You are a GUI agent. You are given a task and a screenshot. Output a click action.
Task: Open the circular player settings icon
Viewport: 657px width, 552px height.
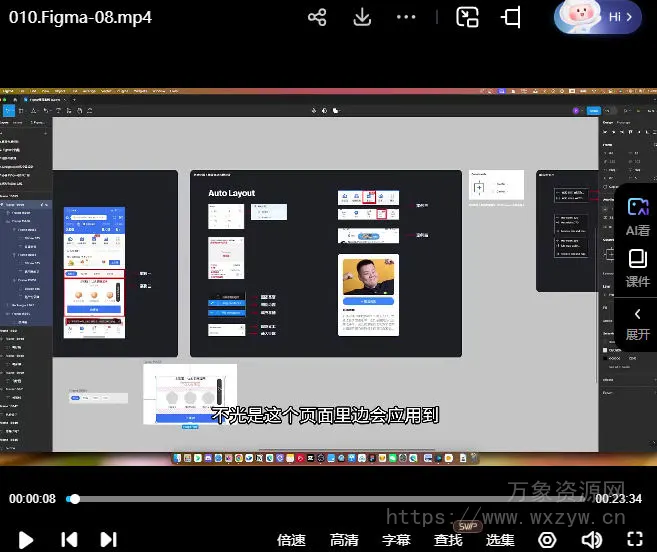(x=548, y=540)
